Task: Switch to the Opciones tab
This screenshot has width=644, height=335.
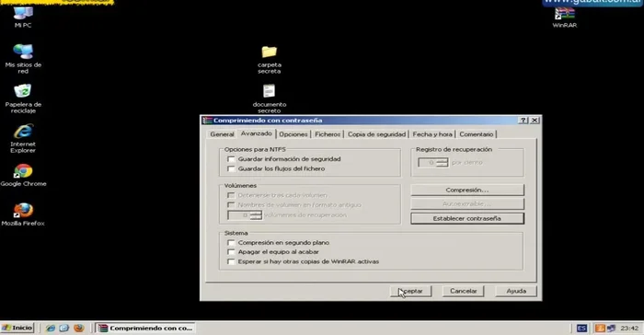Action: pyautogui.click(x=293, y=134)
